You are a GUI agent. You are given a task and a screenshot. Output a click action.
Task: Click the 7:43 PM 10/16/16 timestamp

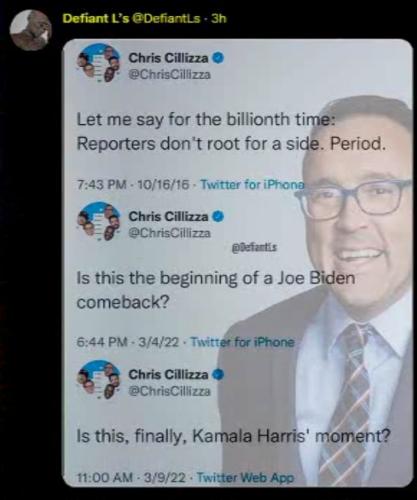pyautogui.click(x=133, y=184)
